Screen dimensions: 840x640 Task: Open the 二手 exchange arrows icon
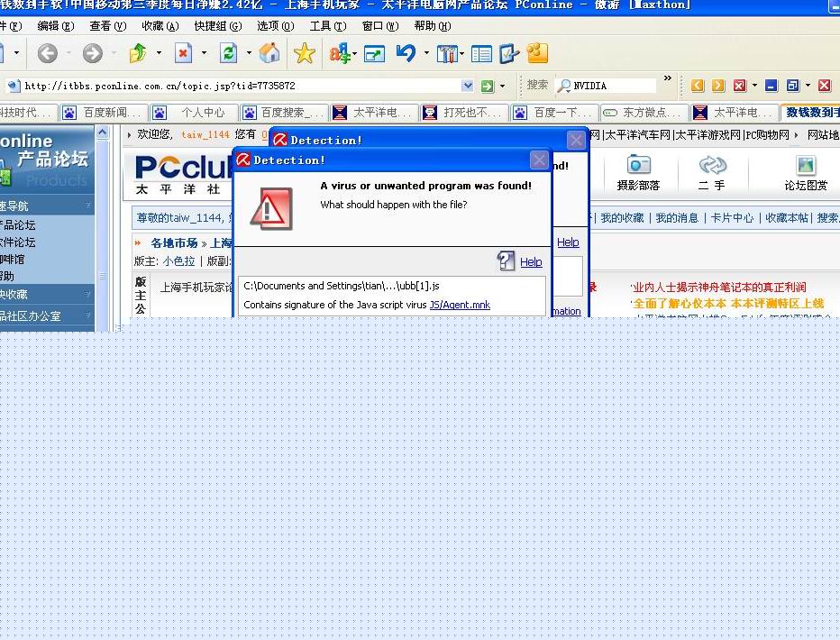(713, 164)
